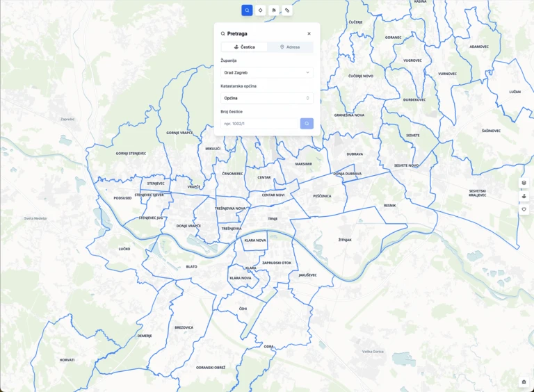Switch to the Čestica tab

pos(244,47)
